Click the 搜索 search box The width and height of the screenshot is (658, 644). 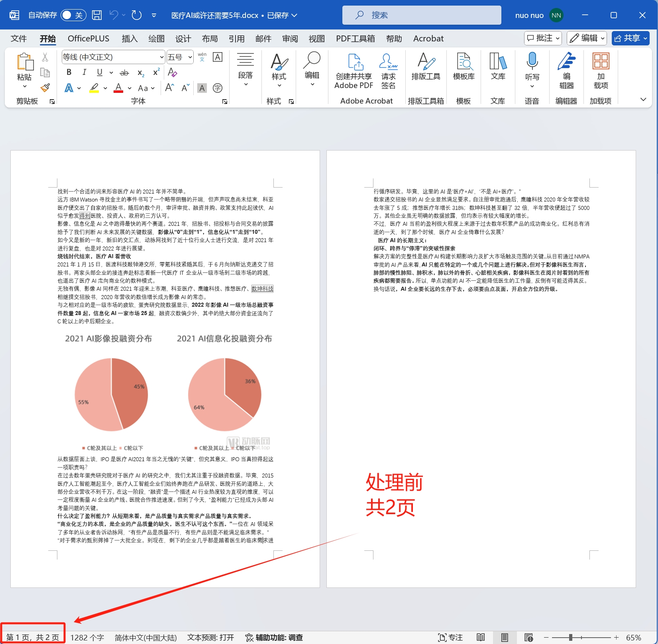[421, 15]
